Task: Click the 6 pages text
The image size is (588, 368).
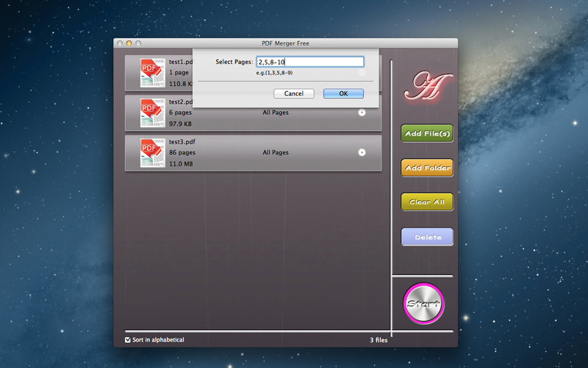Action: click(180, 113)
